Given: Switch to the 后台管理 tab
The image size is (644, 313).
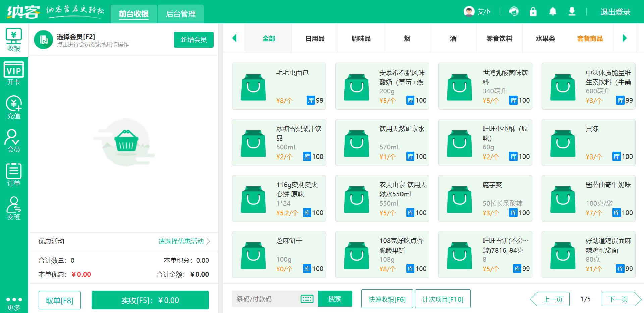Looking at the screenshot, I should pos(180,14).
